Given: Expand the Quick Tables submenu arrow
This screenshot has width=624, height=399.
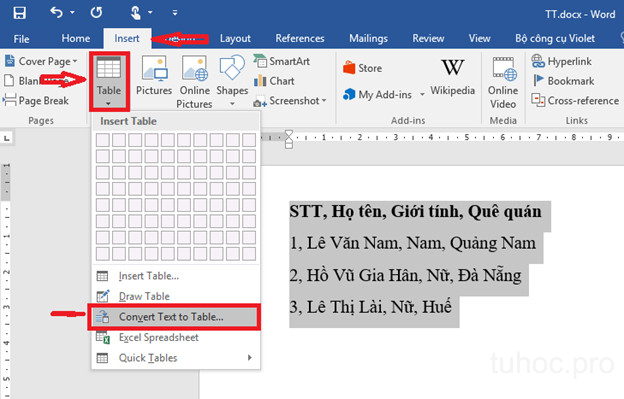Looking at the screenshot, I should tap(250, 358).
